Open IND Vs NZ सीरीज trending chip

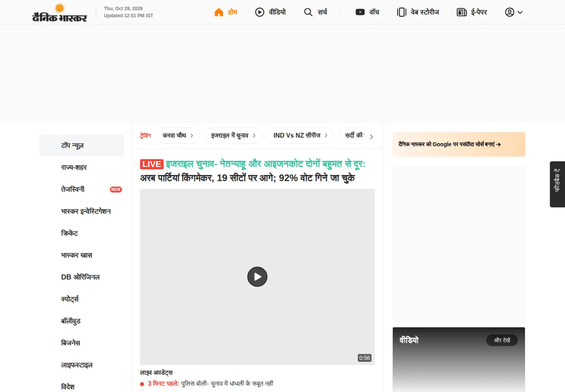(301, 136)
